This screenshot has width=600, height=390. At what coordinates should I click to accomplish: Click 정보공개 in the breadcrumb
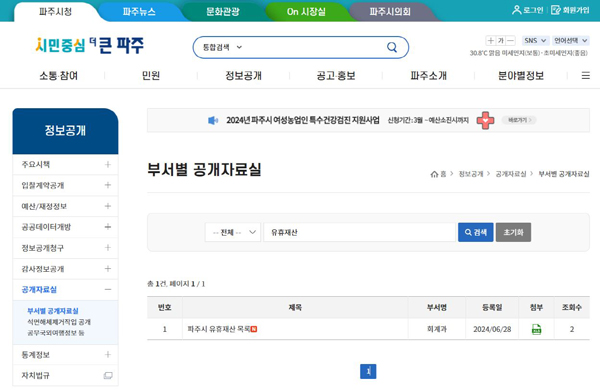coord(471,174)
